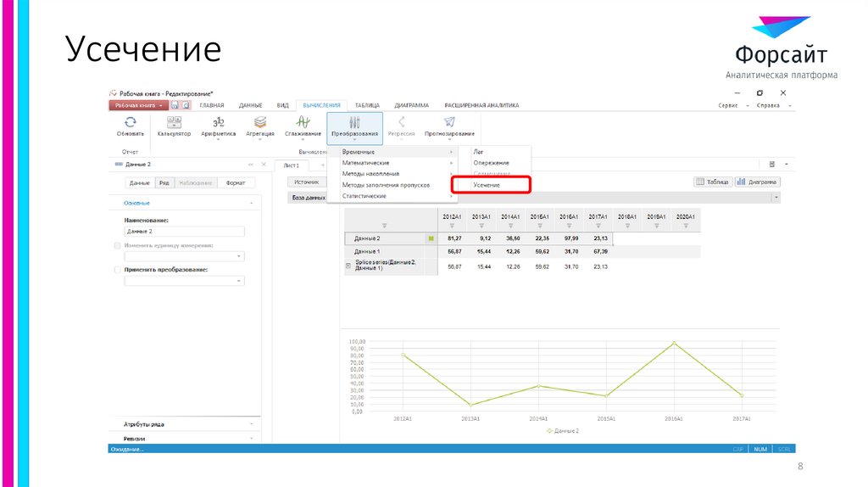
Task: Open the Рабочая книга dropdown button
Action: coord(137,105)
